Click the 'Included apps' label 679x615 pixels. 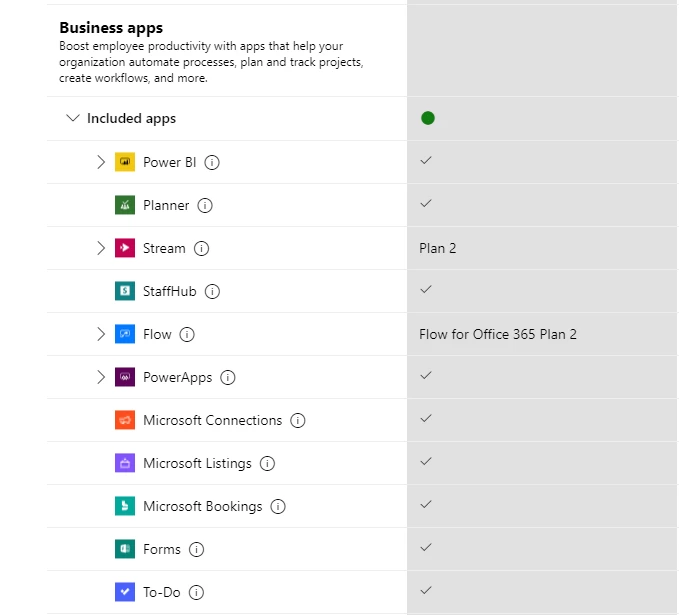coord(131,118)
